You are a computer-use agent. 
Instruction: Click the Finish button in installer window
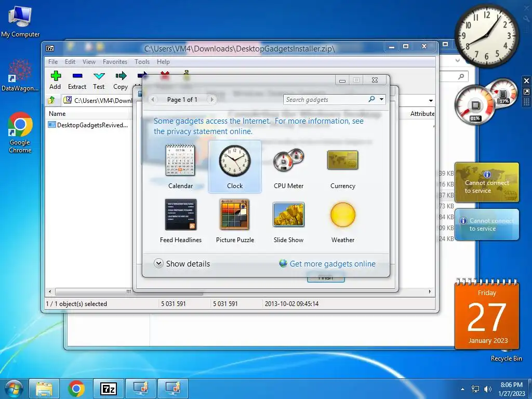click(326, 278)
